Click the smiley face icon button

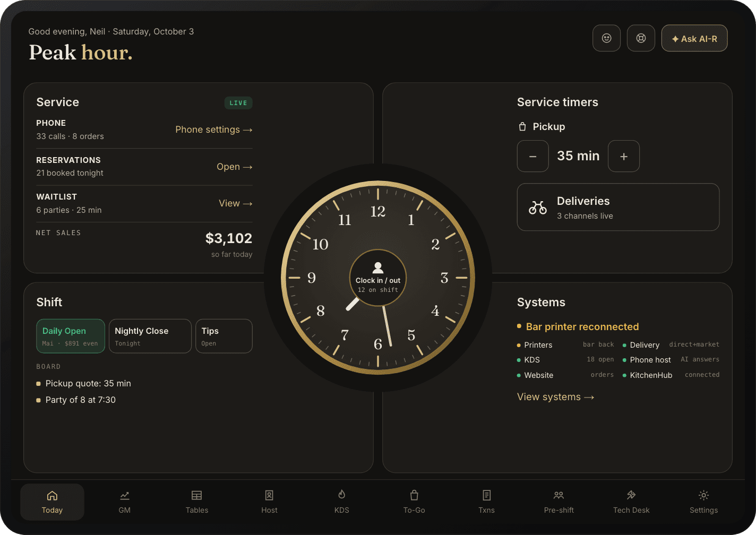(x=606, y=38)
